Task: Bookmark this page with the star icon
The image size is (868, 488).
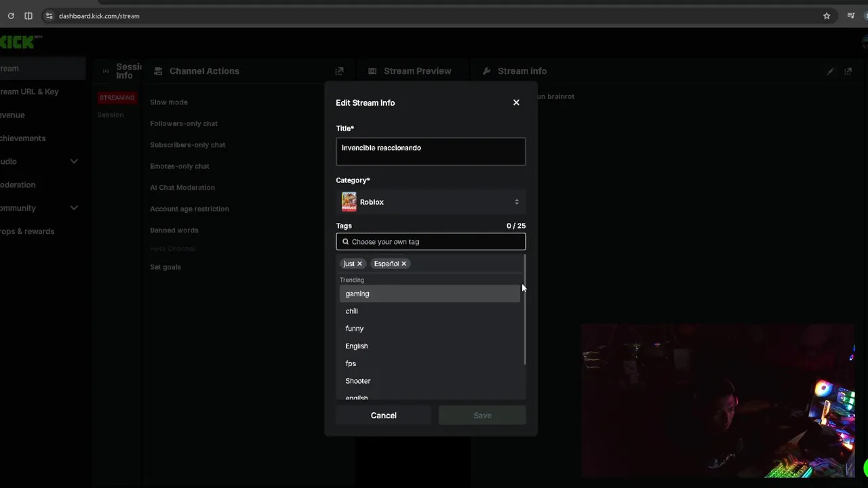Action: click(827, 16)
